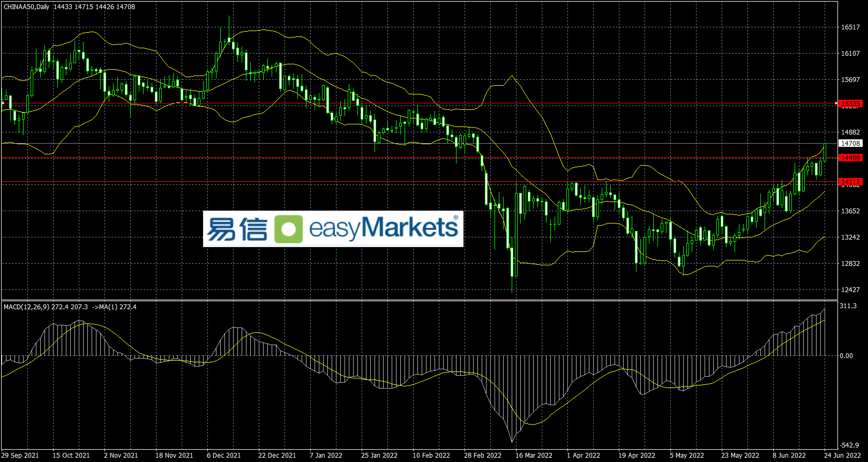Screen dimensions: 868x462
Task: Click the 24 Jun 2022 date label
Action: (843, 456)
